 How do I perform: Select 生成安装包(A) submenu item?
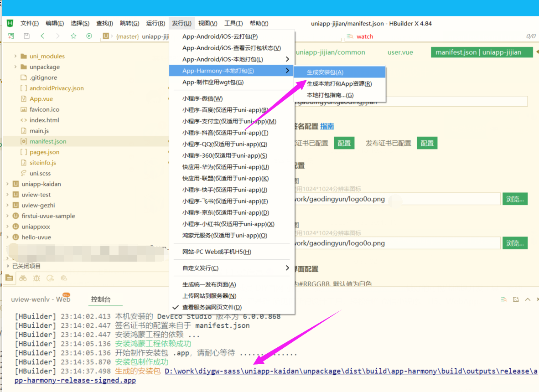coord(339,72)
